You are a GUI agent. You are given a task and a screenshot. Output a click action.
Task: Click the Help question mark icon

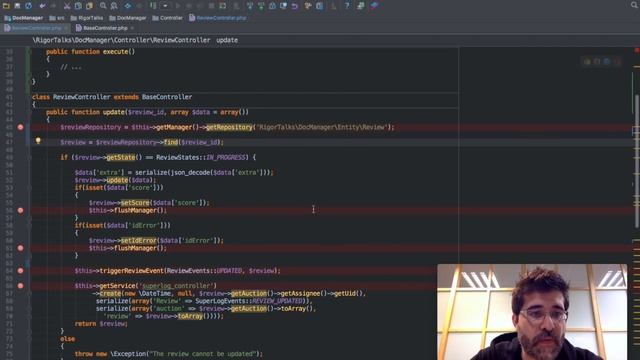[347, 6]
